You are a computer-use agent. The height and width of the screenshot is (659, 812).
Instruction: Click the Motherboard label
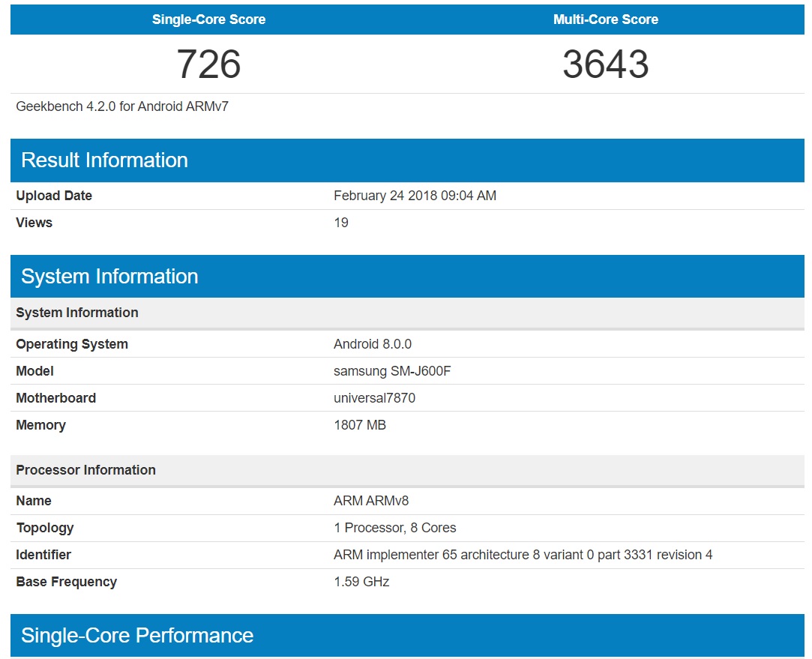[x=56, y=398]
